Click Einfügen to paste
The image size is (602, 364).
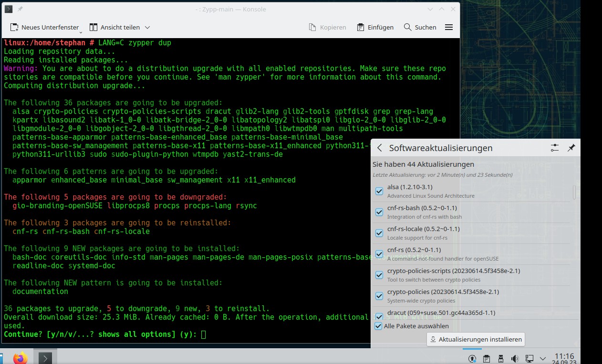(x=375, y=27)
